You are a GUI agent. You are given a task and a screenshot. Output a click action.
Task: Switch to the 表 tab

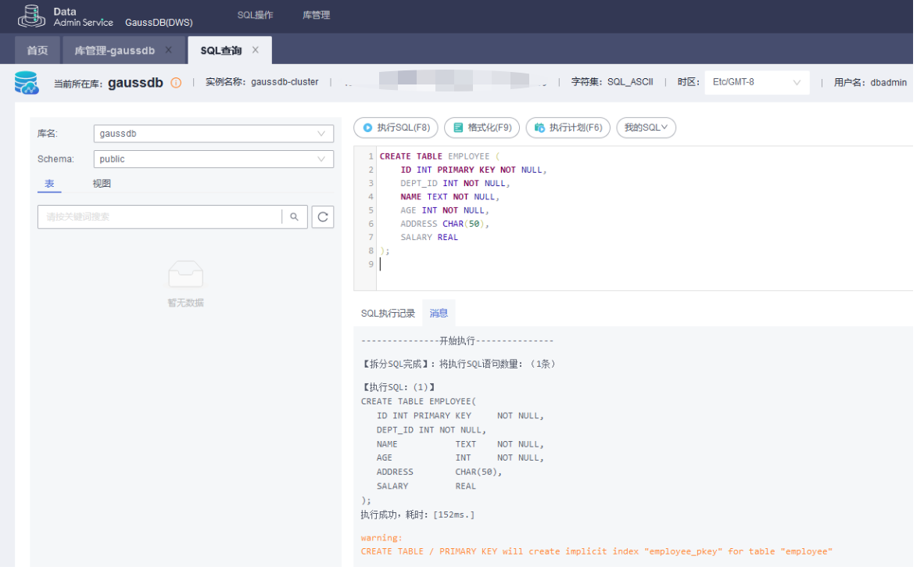point(50,185)
